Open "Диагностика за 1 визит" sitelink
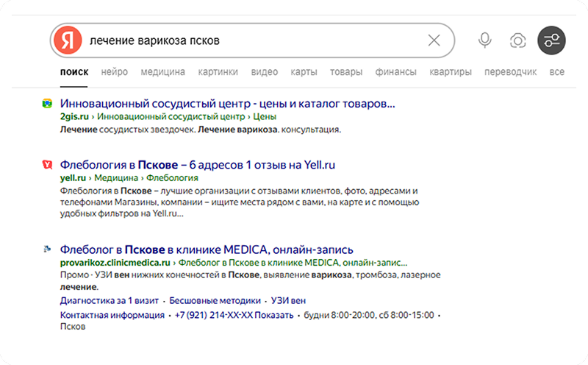 tap(110, 300)
